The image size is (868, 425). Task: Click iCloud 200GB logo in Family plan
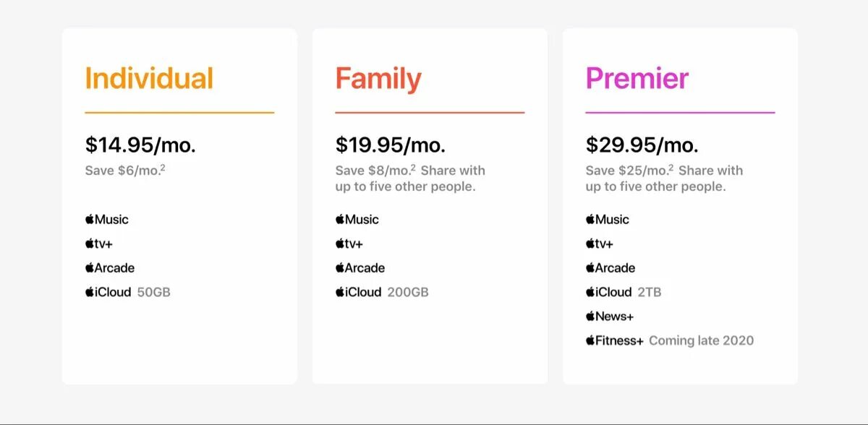coord(359,292)
